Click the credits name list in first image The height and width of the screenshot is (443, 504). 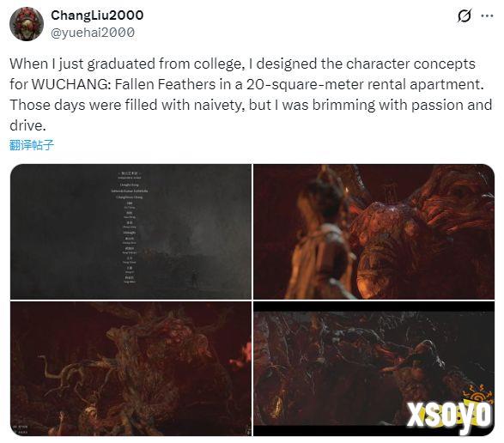[130, 228]
